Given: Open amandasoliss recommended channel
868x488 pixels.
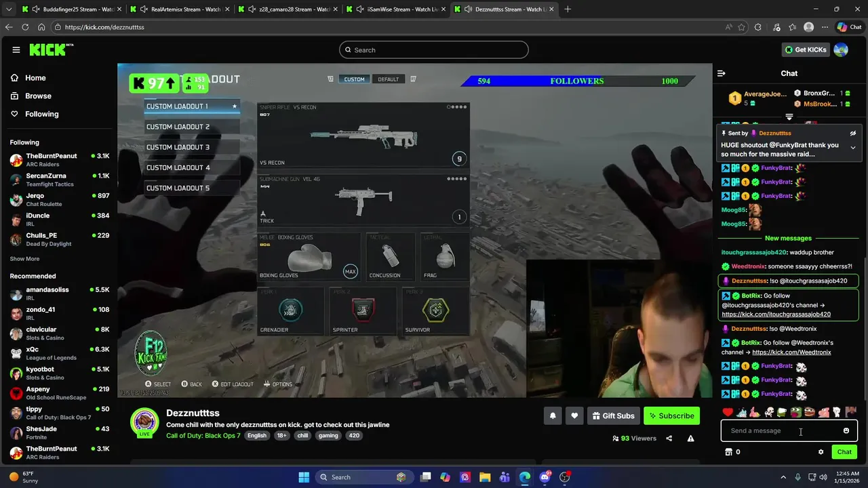Looking at the screenshot, I should (59, 293).
